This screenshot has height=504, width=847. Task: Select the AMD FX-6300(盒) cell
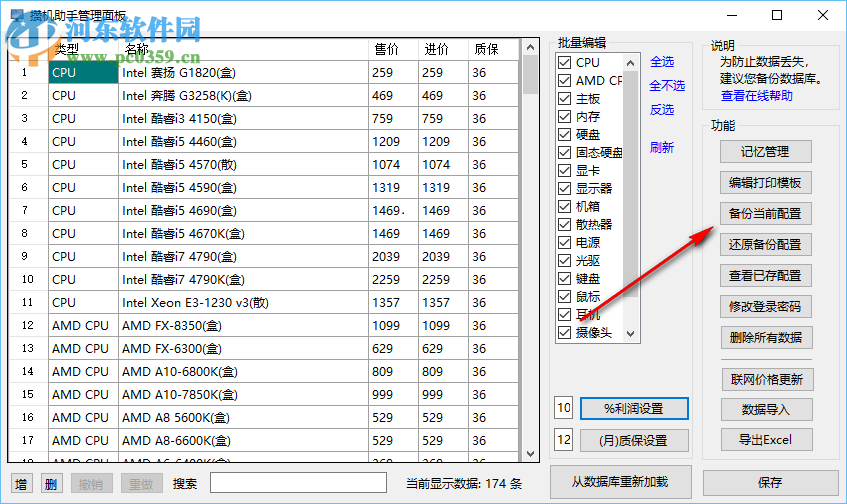click(x=244, y=349)
